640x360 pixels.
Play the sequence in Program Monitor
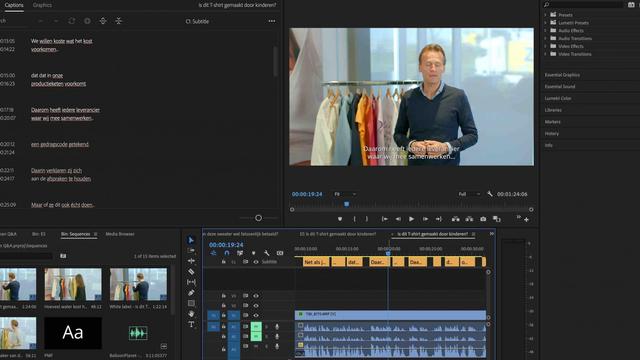(x=411, y=219)
